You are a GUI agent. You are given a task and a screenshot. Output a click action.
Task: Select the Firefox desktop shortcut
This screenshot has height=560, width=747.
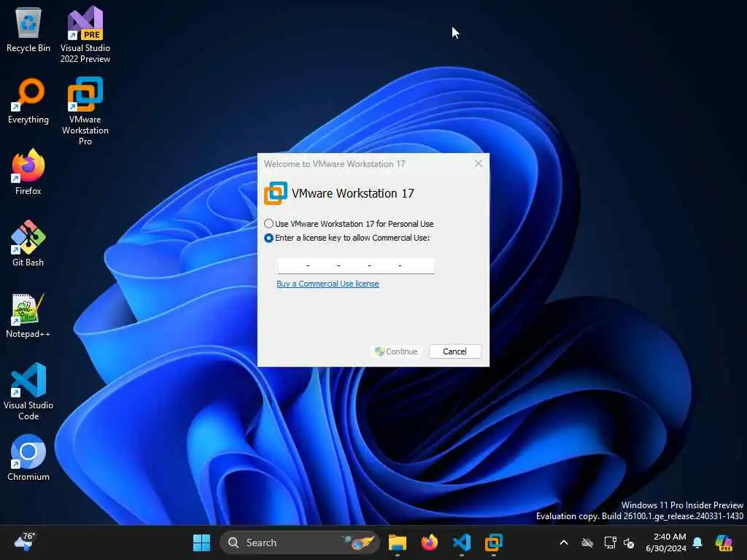[x=28, y=172]
